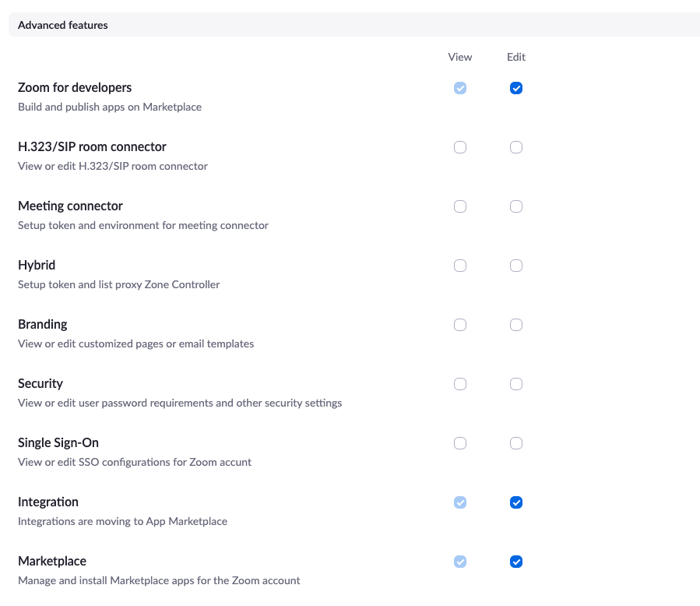Viewport: 700px width, 606px height.
Task: Uncheck Edit for Integration
Action: pos(516,502)
